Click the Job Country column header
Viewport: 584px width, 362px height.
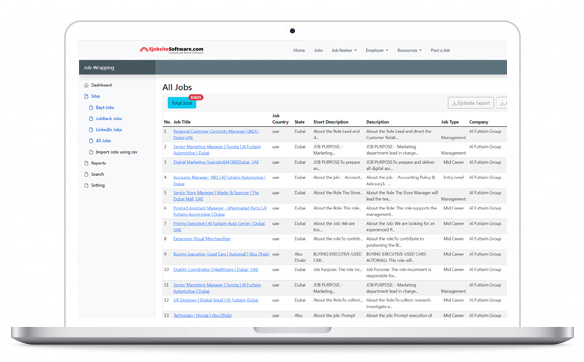[280, 119]
